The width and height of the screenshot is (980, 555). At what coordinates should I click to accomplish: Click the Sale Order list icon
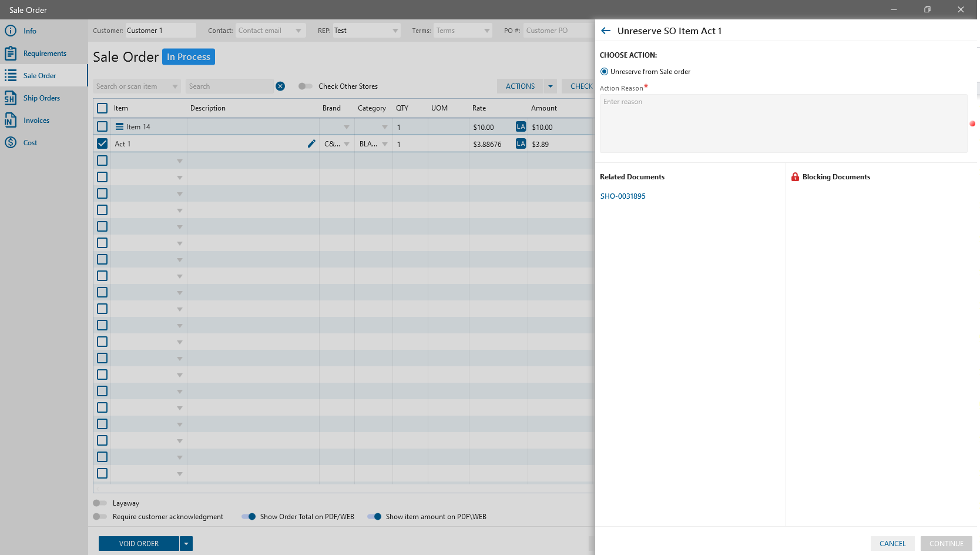(x=11, y=75)
